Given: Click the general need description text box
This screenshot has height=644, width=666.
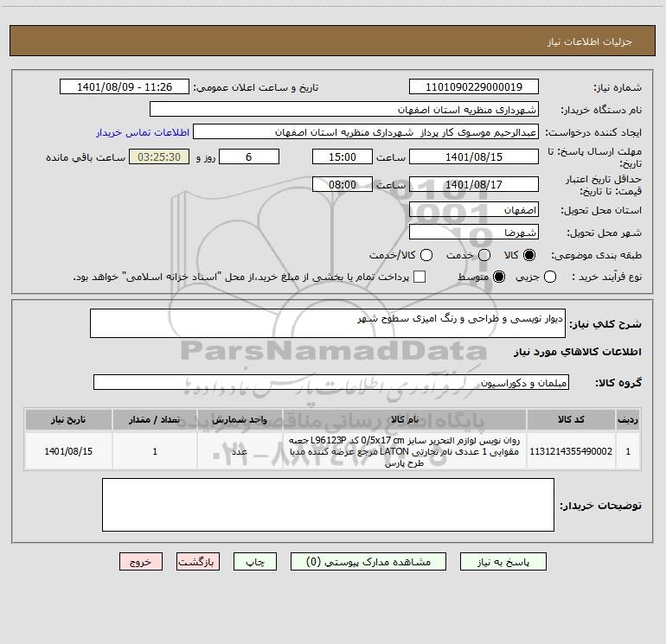Looking at the screenshot, I should (x=328, y=323).
